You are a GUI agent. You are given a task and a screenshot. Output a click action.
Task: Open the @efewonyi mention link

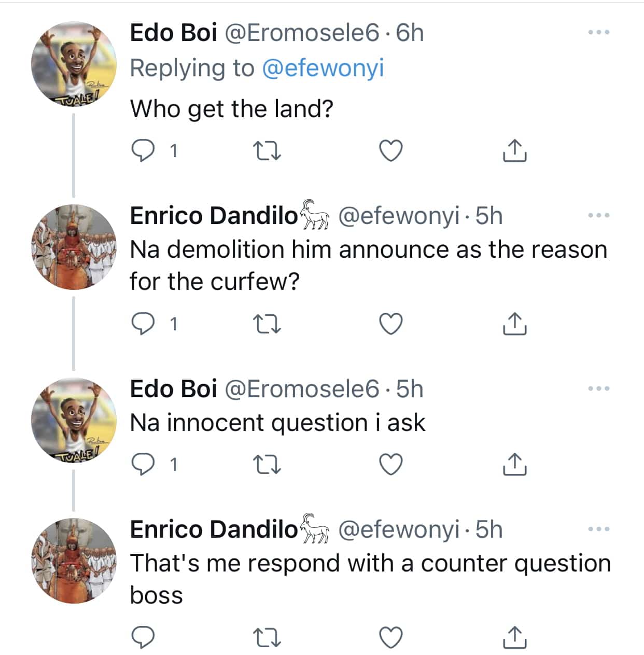coord(323,68)
